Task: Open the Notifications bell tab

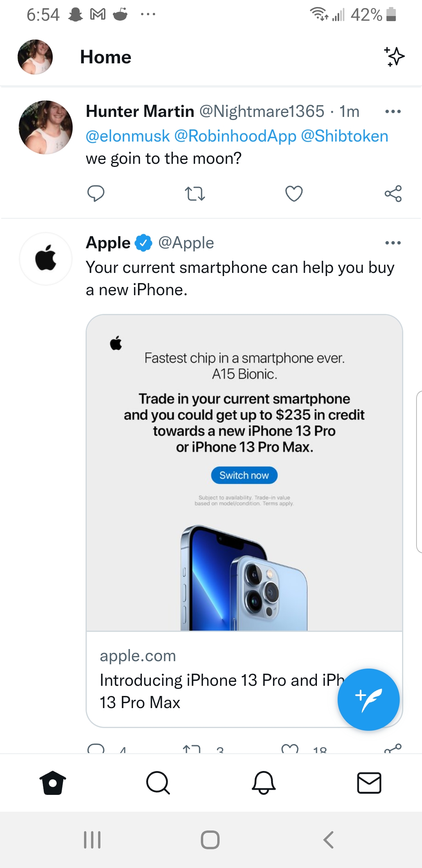Action: (x=264, y=783)
